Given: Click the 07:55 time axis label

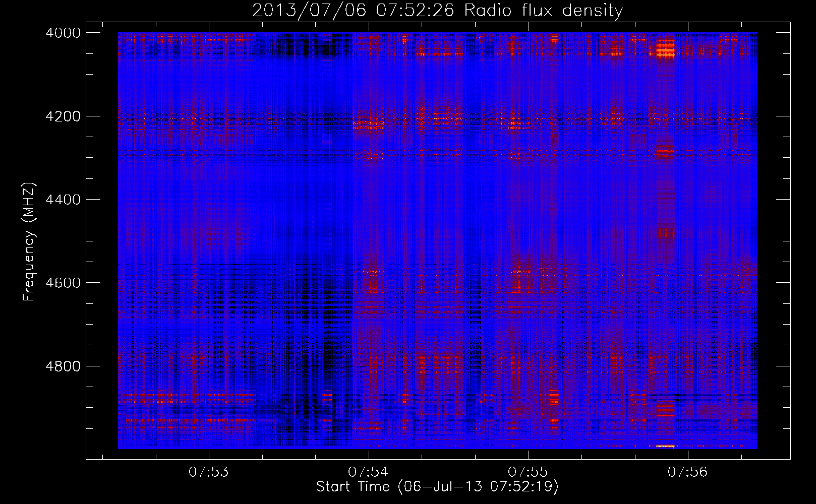Looking at the screenshot, I should (528, 472).
